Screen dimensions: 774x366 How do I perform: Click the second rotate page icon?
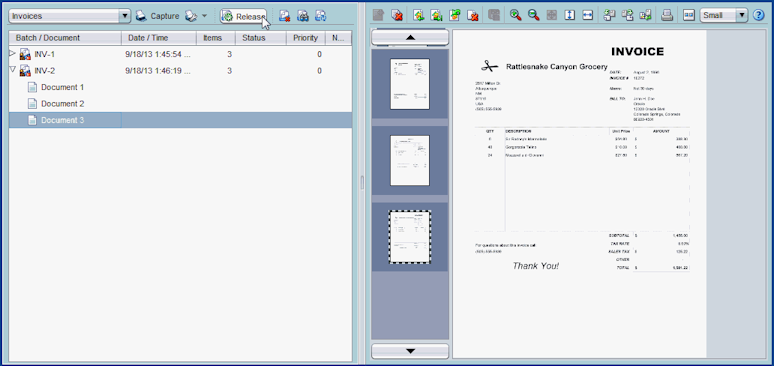coord(627,15)
